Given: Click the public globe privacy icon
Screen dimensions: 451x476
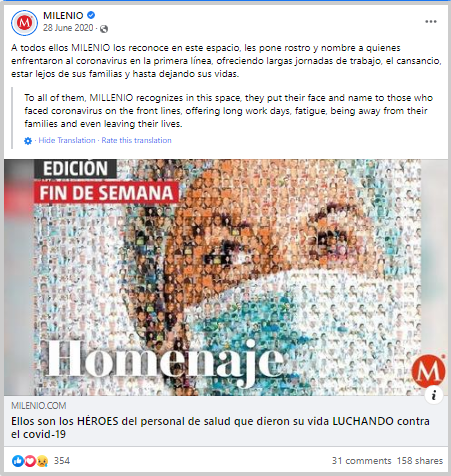Looking at the screenshot, I should 104,29.
